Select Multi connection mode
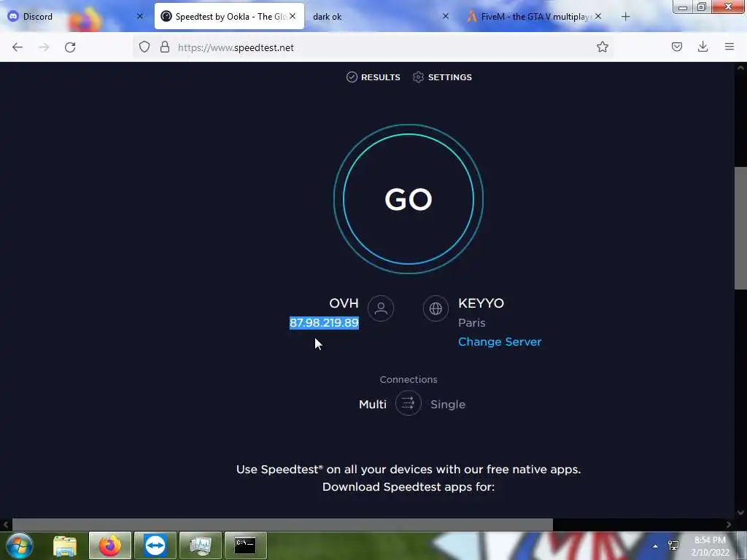This screenshot has height=560, width=747. (x=373, y=404)
